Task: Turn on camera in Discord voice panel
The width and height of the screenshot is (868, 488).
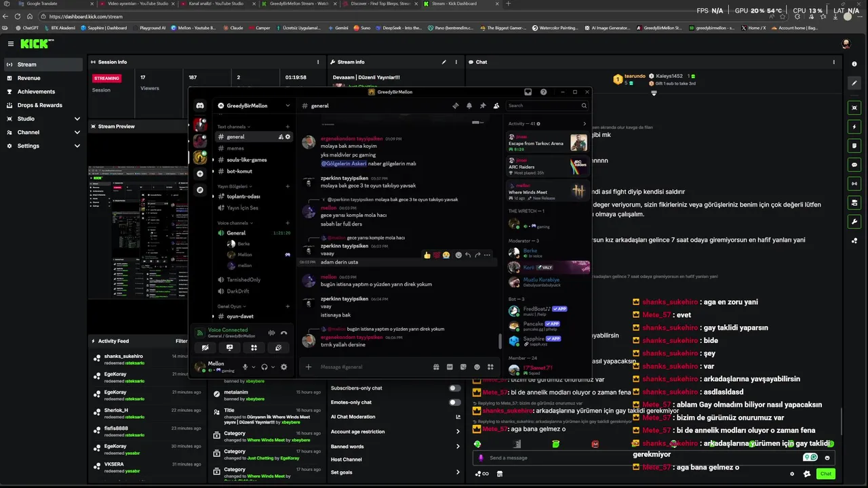Action: tap(205, 348)
